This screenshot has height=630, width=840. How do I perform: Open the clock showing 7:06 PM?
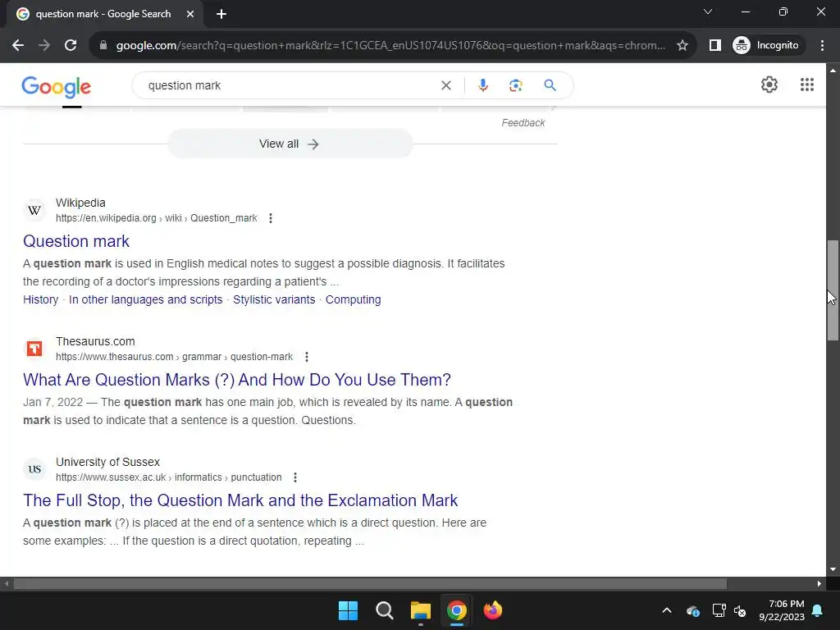pos(782,610)
